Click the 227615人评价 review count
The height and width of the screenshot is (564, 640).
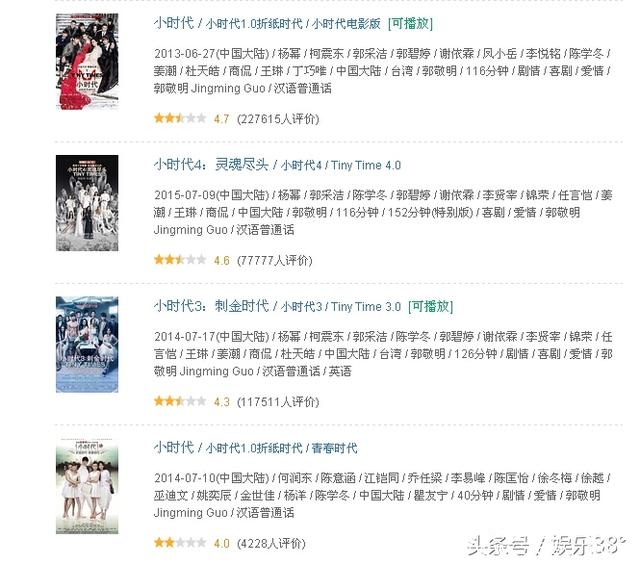(x=278, y=119)
